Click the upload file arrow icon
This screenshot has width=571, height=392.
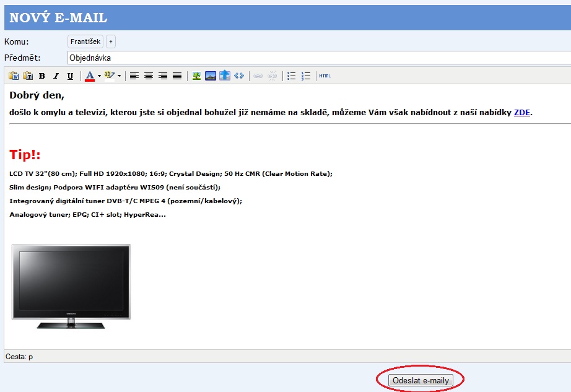(x=225, y=76)
